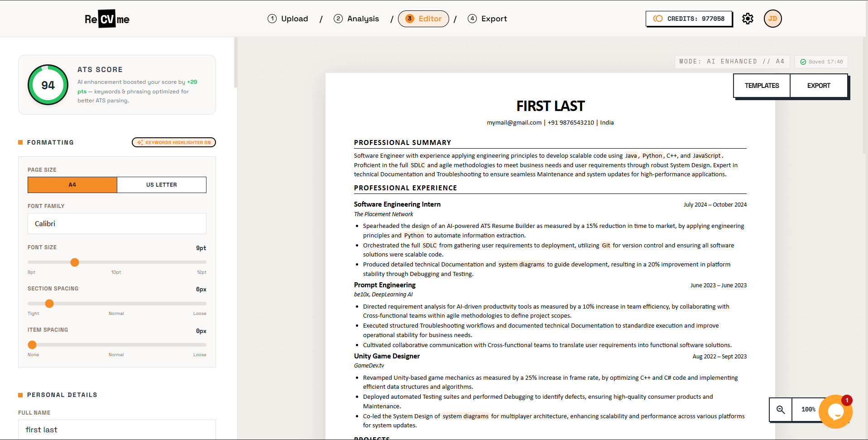Click the Formatting section header
868x440 pixels.
[50, 143]
